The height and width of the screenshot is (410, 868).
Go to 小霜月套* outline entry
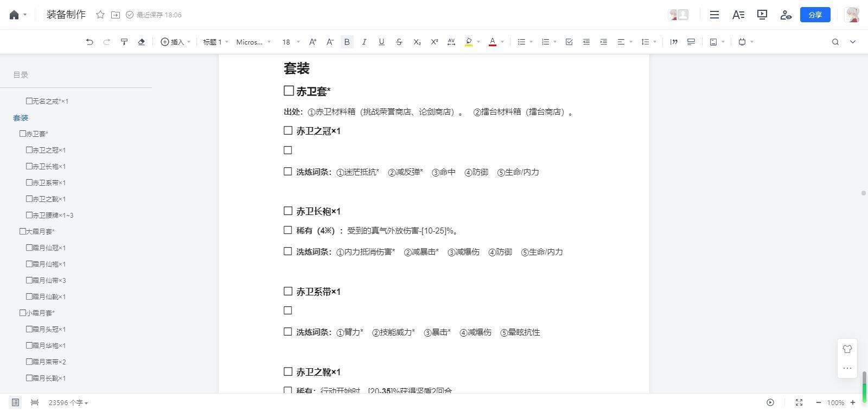coord(37,313)
